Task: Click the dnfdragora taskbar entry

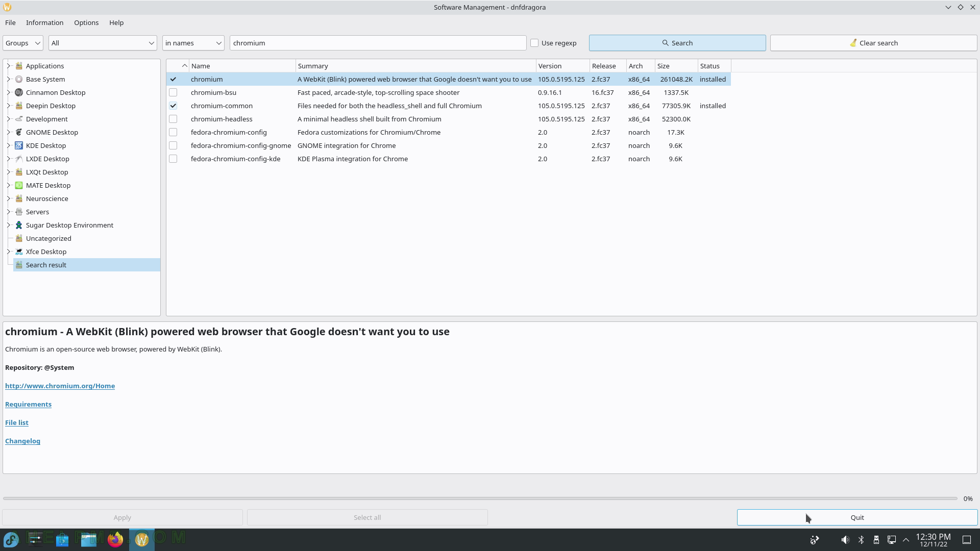Action: coord(142,539)
